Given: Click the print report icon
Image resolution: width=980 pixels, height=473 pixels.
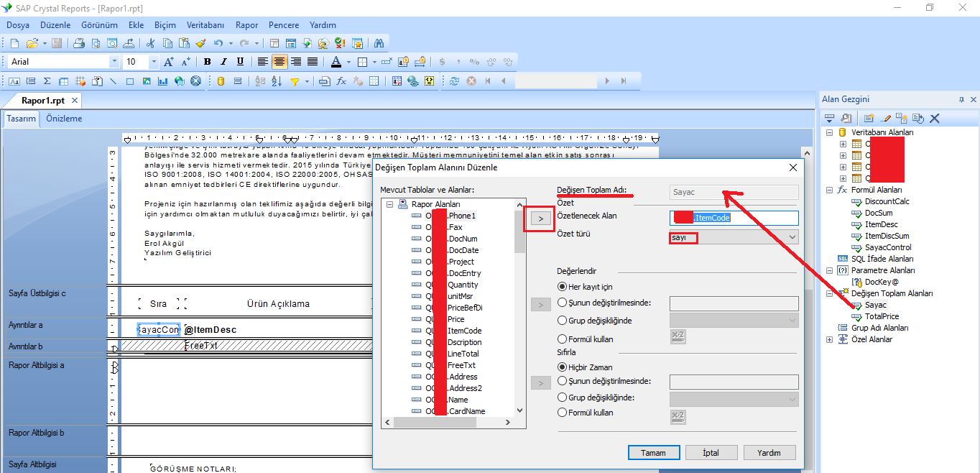Looking at the screenshot, I should pos(78,43).
